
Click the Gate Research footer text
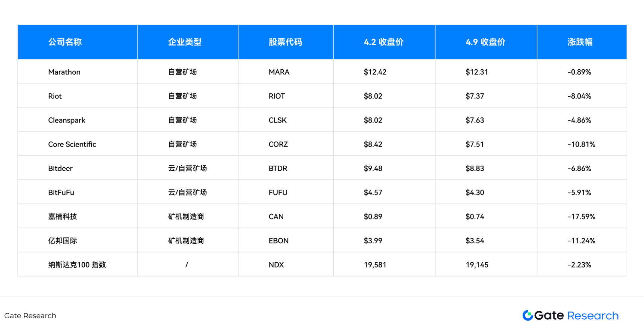[30, 316]
